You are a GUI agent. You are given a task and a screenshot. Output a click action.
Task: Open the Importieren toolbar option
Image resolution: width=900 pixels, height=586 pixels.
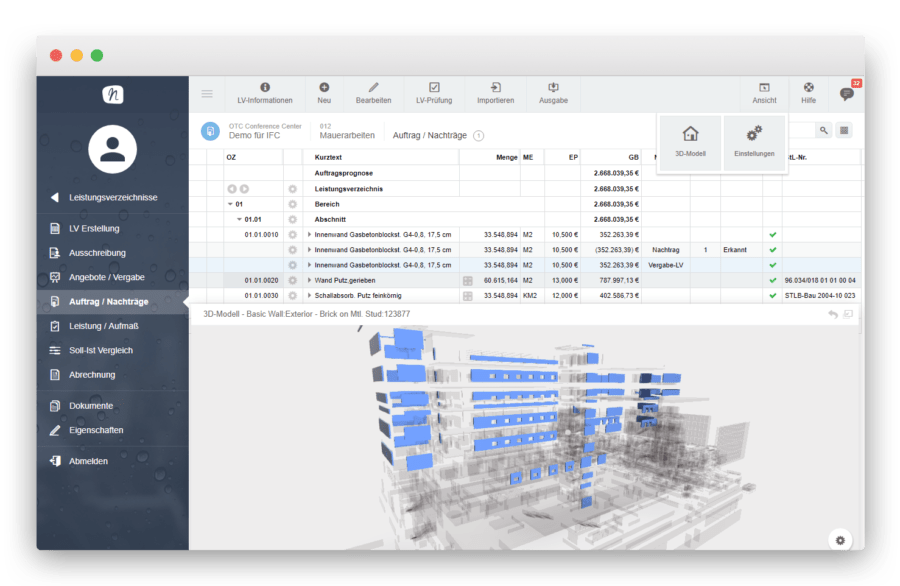click(x=495, y=94)
